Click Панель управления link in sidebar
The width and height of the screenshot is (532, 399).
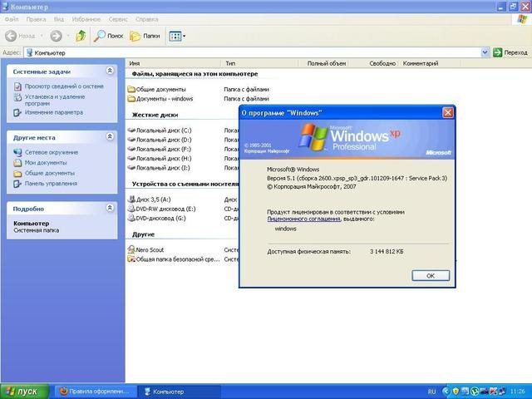[51, 184]
